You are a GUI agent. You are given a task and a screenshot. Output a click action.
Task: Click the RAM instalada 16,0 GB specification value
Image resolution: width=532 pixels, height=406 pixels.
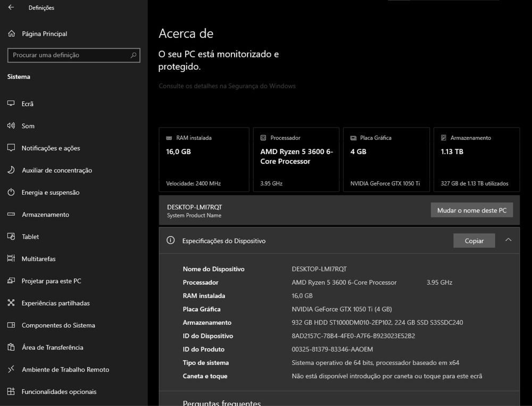point(302,295)
